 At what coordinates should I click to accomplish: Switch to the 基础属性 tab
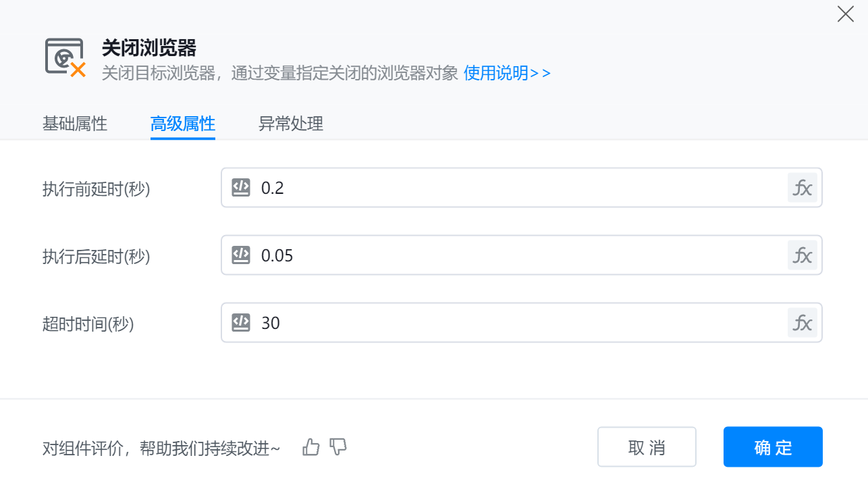[x=75, y=124]
